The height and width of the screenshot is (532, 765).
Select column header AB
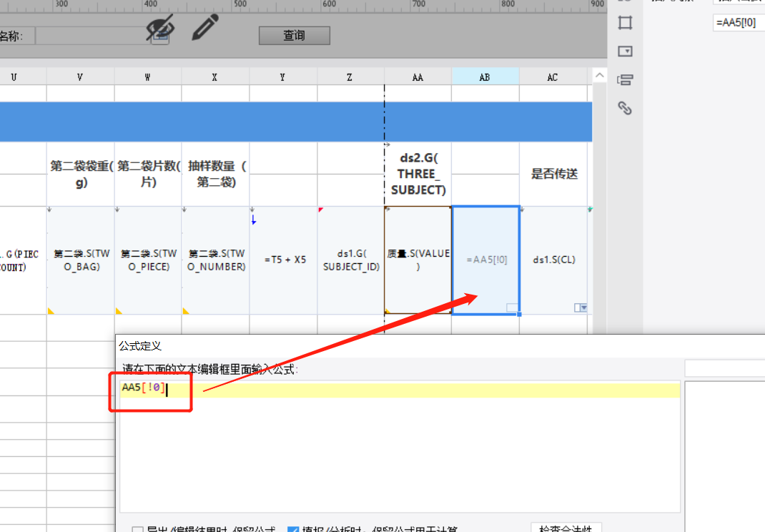pos(485,77)
